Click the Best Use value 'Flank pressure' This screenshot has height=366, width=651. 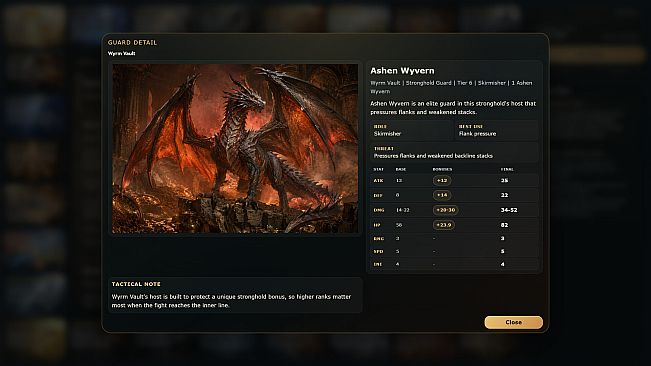477,134
